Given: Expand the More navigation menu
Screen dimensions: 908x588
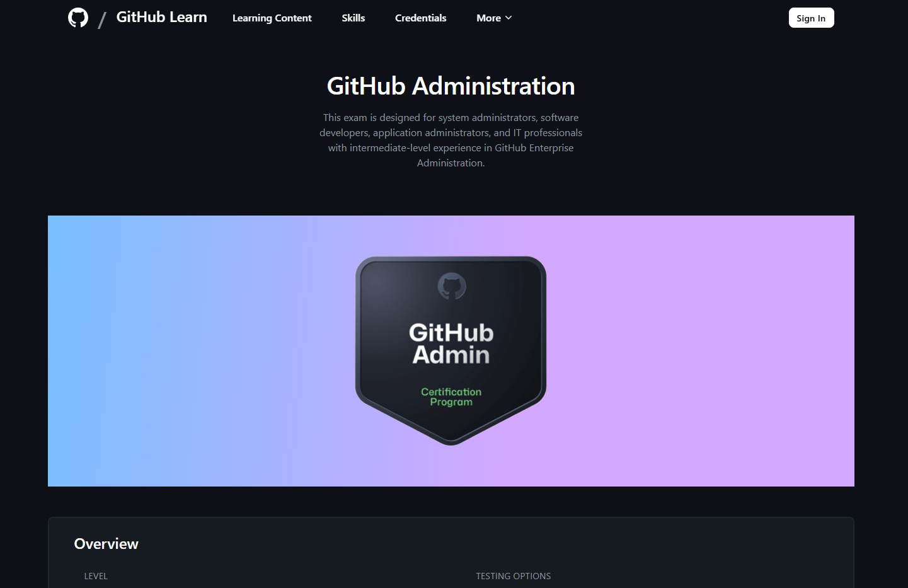Looking at the screenshot, I should 493,18.
